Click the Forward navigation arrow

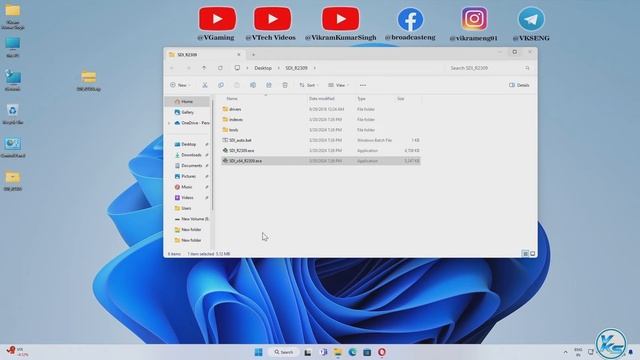(188, 68)
